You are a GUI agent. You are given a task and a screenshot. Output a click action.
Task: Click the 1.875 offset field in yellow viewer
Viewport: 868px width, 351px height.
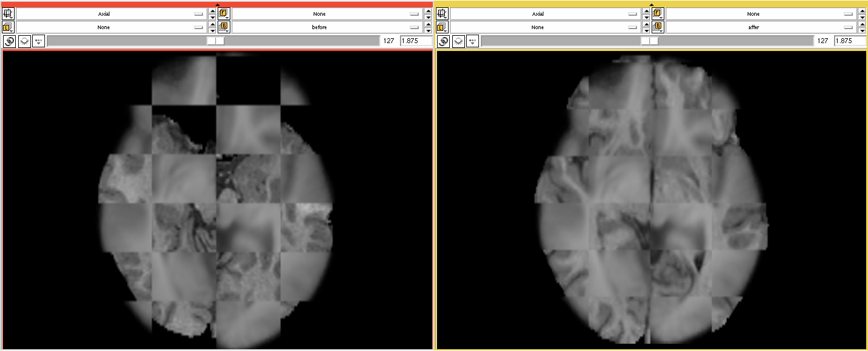[x=850, y=41]
